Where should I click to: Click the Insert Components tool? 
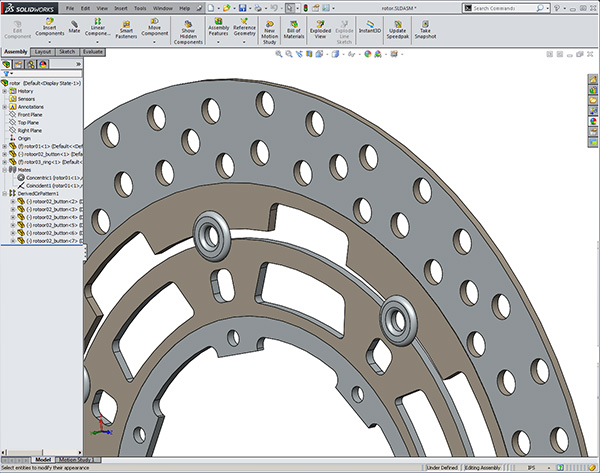pos(50,27)
